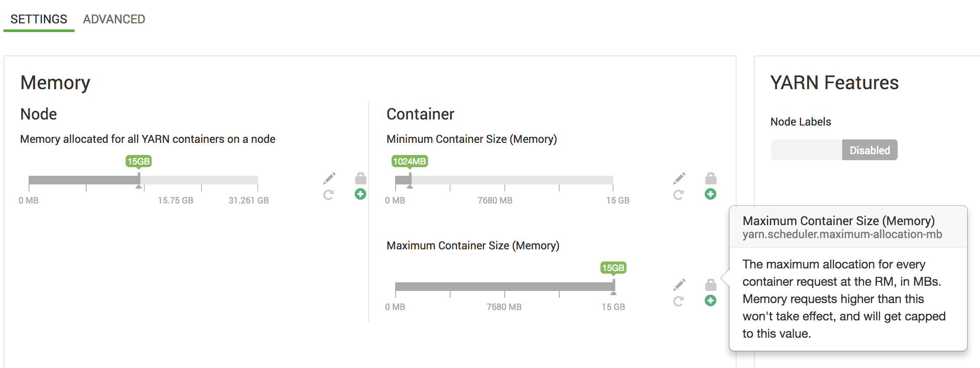Toggle the Node Labels Disabled switch
Image resolution: width=980 pixels, height=368 pixels.
[834, 150]
